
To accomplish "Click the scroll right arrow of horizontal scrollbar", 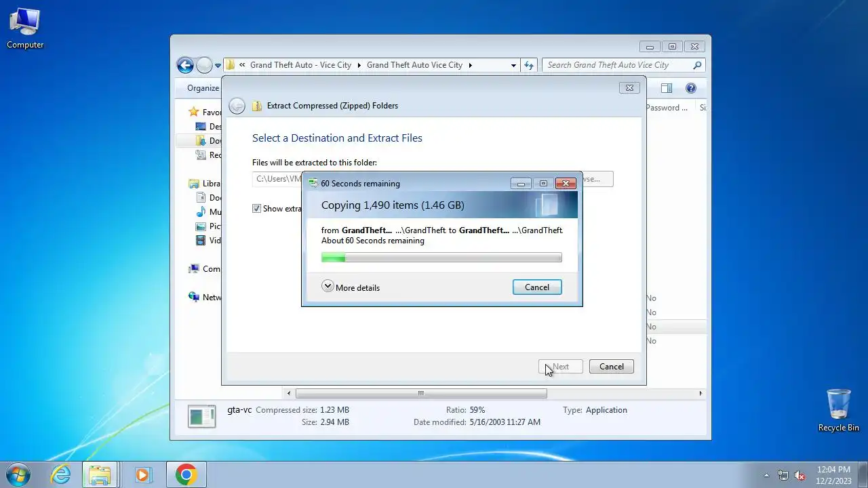I will click(x=701, y=393).
